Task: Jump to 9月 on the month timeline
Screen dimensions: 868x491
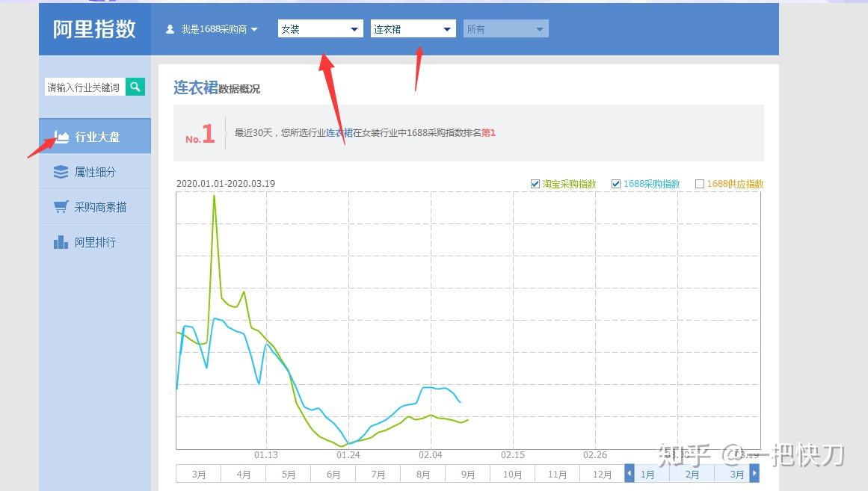Action: (468, 475)
